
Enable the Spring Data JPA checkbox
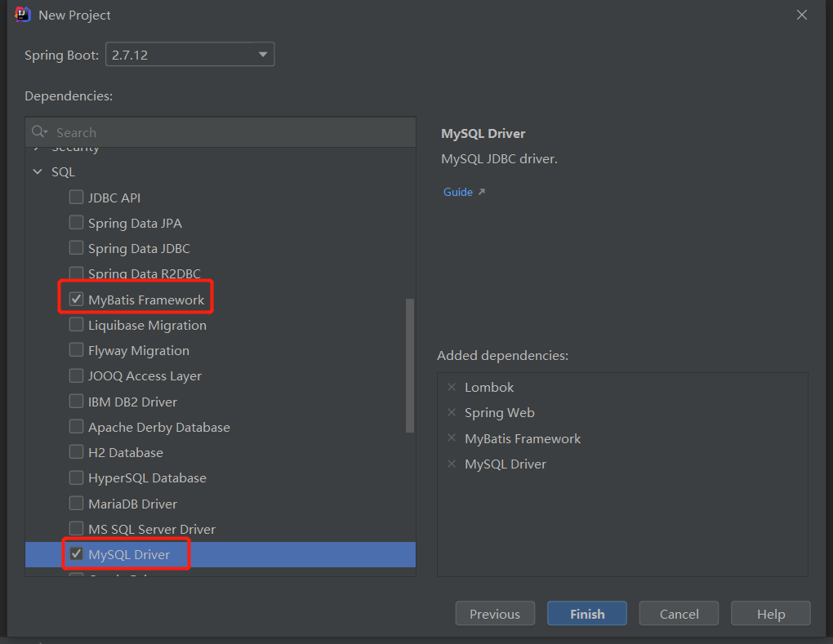point(76,223)
